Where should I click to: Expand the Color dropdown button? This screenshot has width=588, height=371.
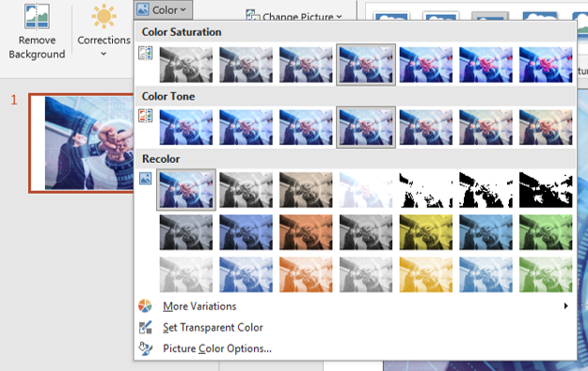point(163,9)
